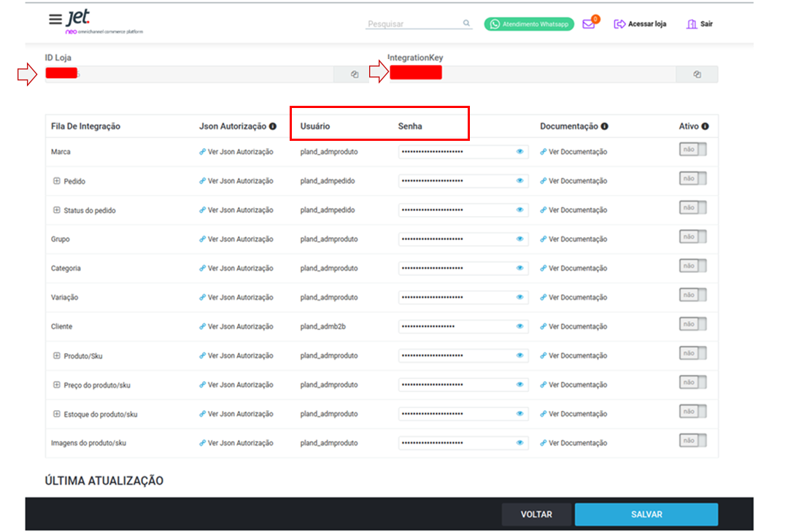Select user text pland_admb2b

pyautogui.click(x=322, y=326)
